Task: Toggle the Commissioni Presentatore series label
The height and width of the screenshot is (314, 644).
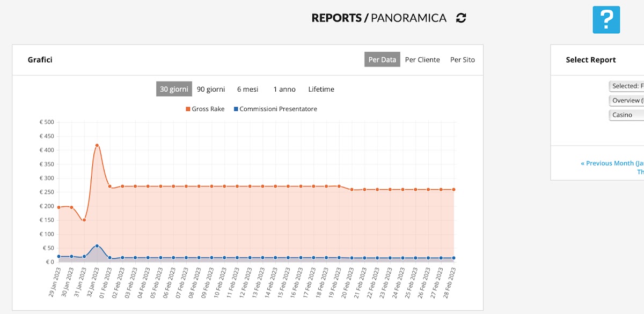Action: [278, 109]
